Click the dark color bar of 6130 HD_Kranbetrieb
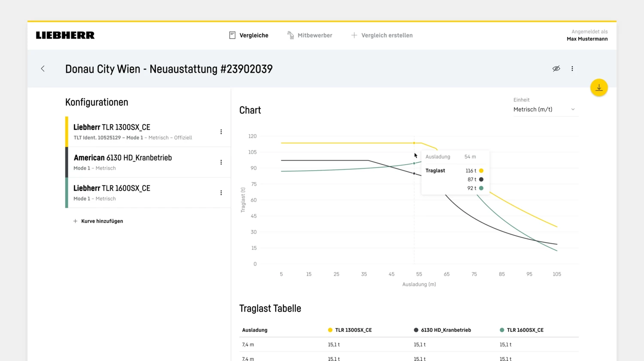Image resolution: width=644 pixels, height=361 pixels. [67, 162]
